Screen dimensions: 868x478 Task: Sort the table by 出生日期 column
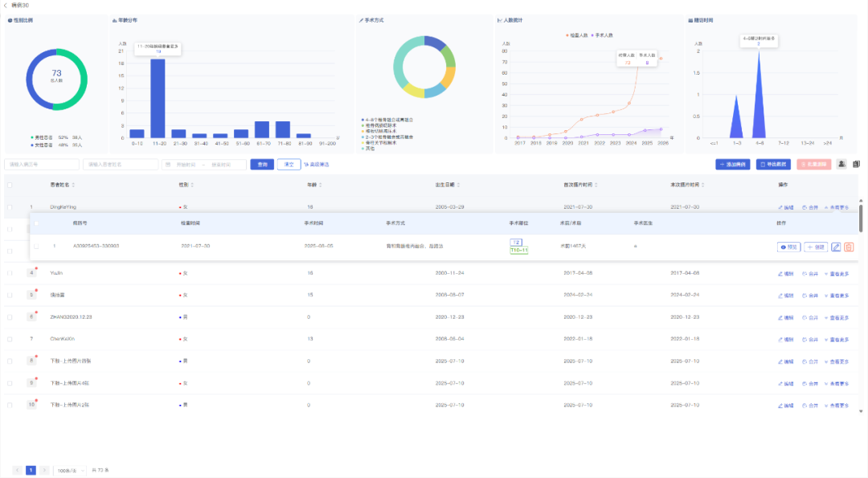click(x=458, y=185)
